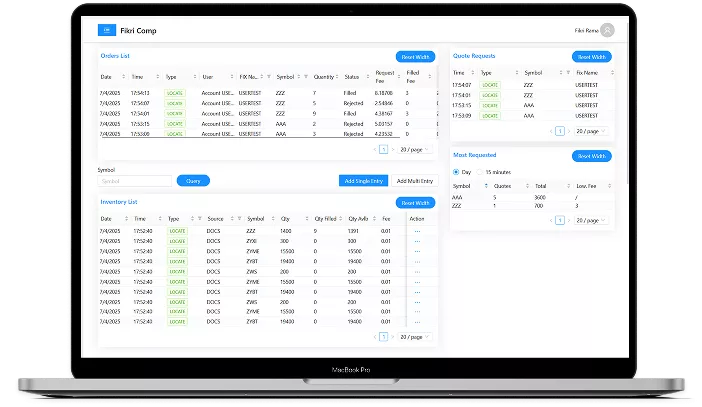The width and height of the screenshot is (702, 407).
Task: Sort Orders List by Time column
Action: point(158,77)
